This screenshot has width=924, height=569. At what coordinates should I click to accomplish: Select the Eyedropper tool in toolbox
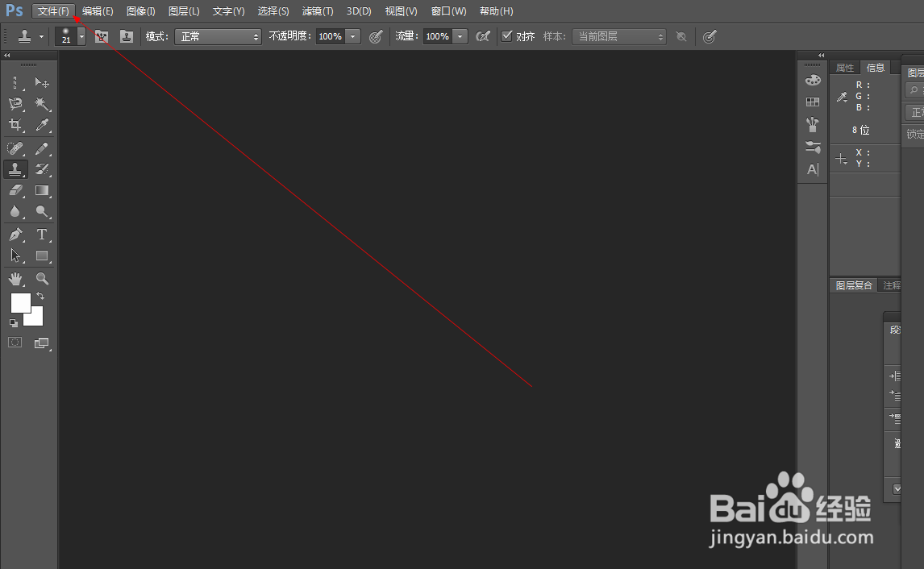(x=41, y=125)
